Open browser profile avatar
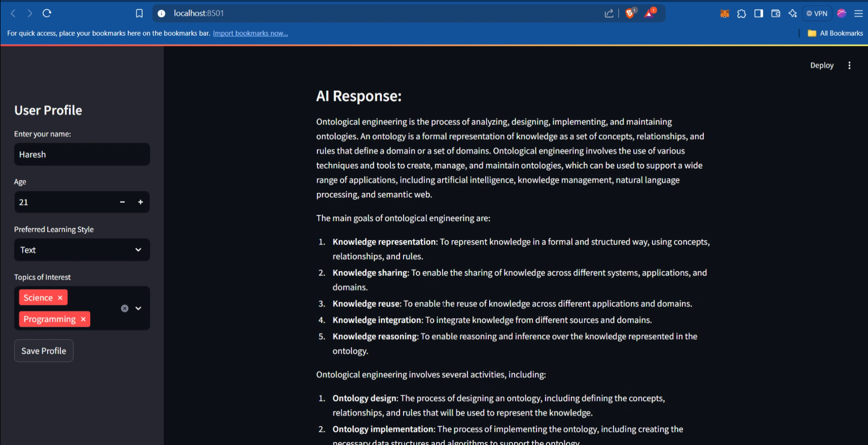 842,14
